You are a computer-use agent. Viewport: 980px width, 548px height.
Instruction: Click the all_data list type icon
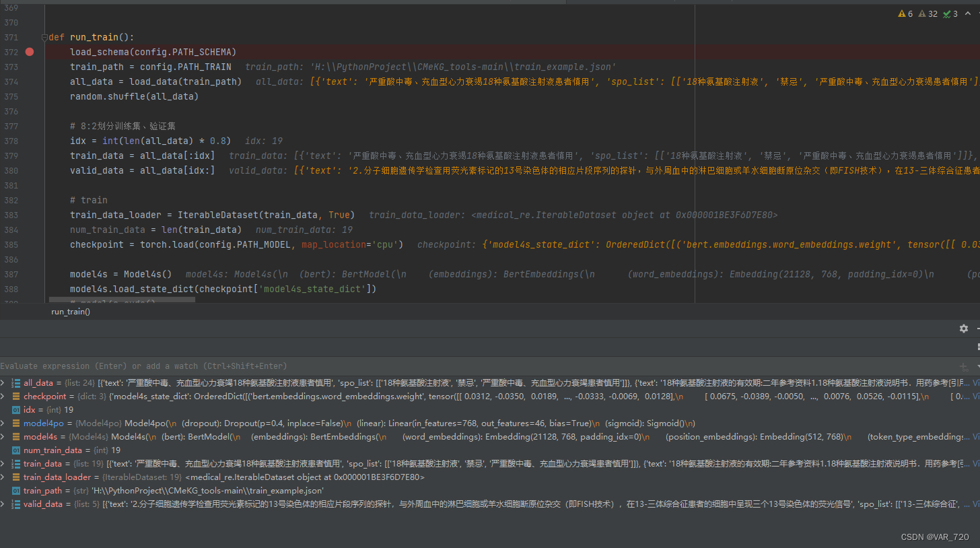click(16, 383)
